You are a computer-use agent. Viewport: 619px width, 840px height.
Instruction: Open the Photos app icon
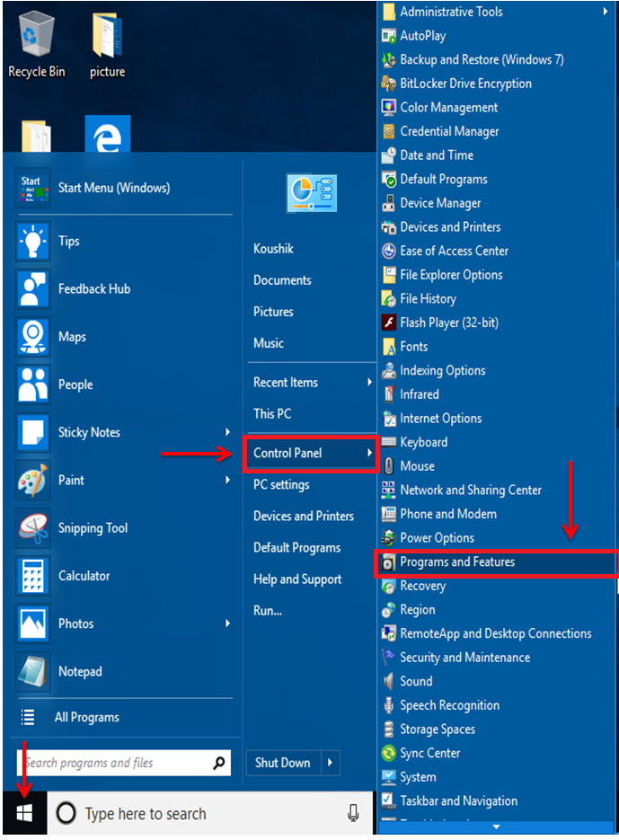coord(33,623)
